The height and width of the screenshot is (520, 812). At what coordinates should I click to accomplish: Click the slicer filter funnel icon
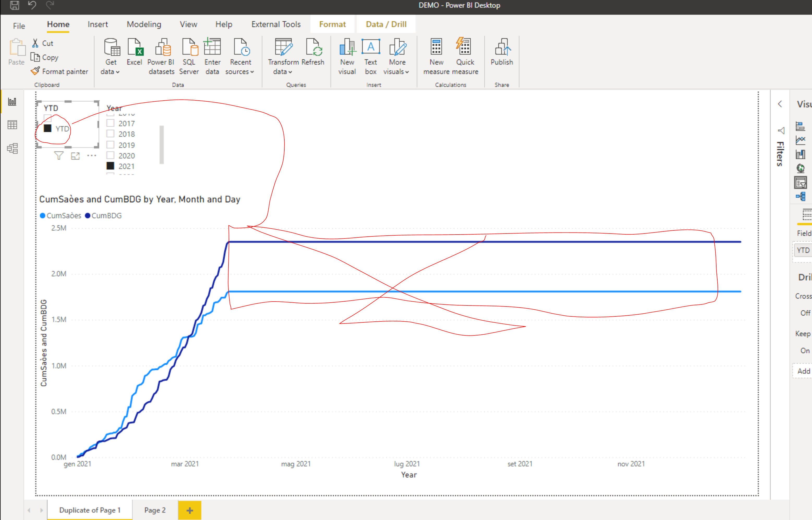click(x=59, y=156)
